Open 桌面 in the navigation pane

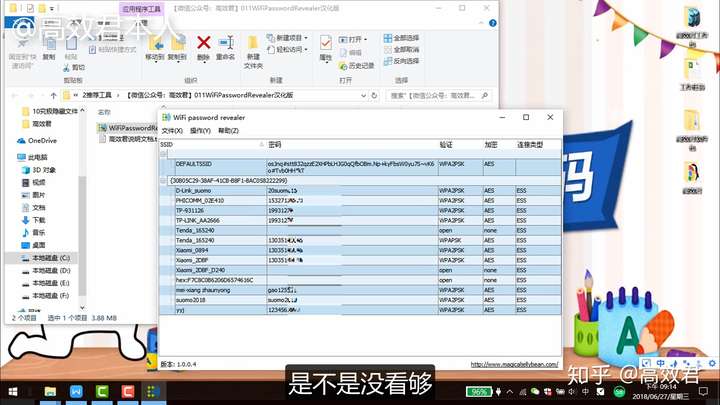pos(34,245)
